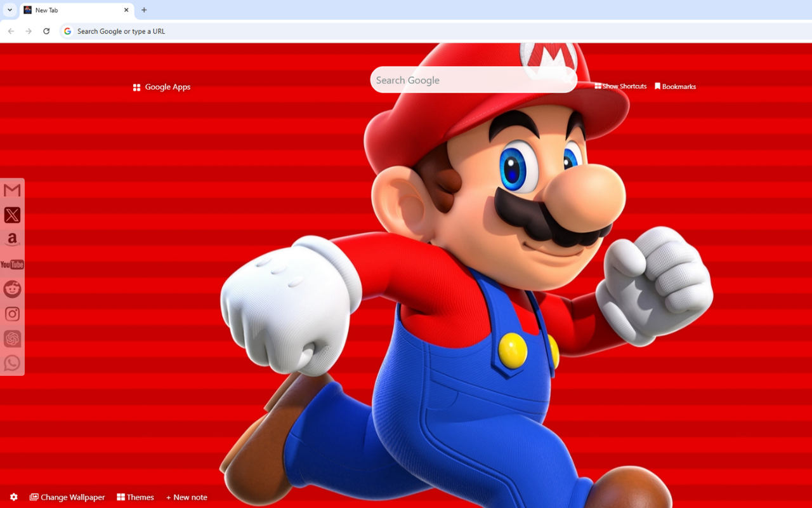Select the New Tab tab

[x=77, y=10]
